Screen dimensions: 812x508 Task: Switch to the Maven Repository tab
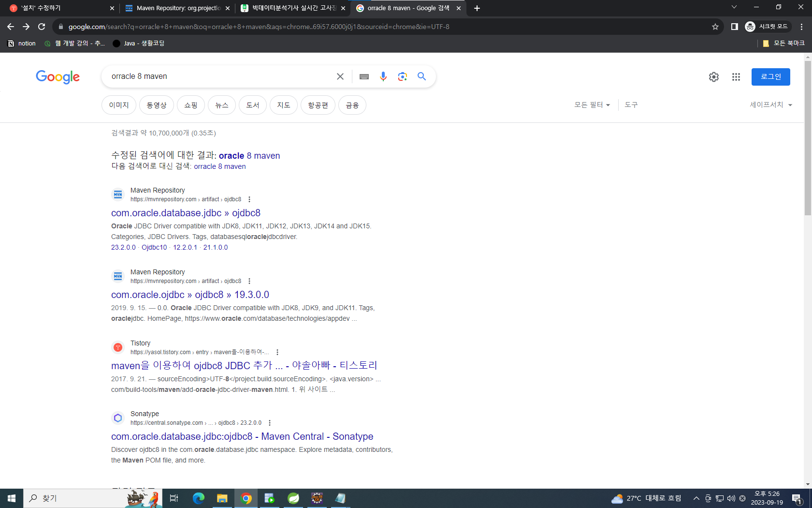[177, 8]
